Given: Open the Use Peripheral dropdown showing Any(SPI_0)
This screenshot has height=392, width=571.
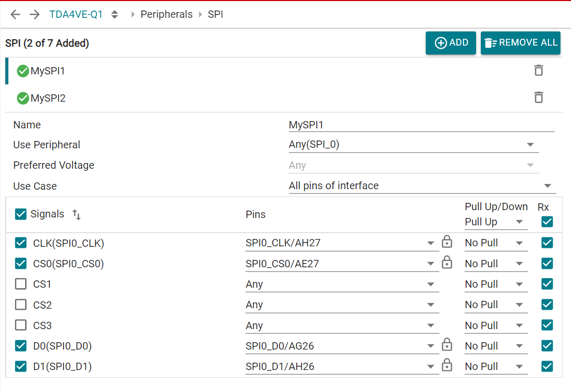Looking at the screenshot, I should pyautogui.click(x=414, y=145).
